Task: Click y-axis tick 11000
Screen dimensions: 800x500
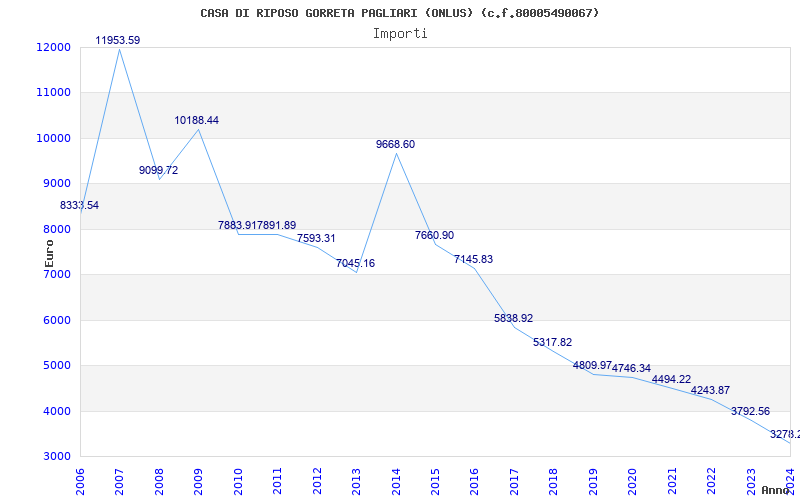Action: coord(53,93)
